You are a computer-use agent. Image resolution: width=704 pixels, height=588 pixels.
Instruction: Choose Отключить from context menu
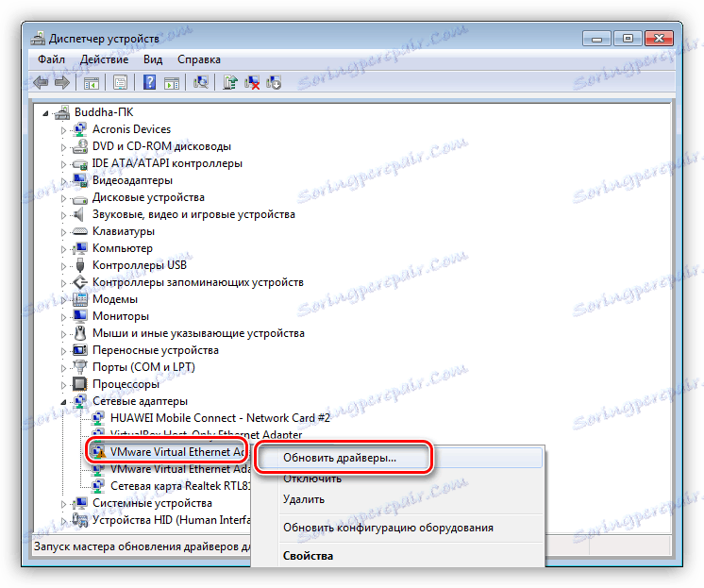tap(398, 479)
